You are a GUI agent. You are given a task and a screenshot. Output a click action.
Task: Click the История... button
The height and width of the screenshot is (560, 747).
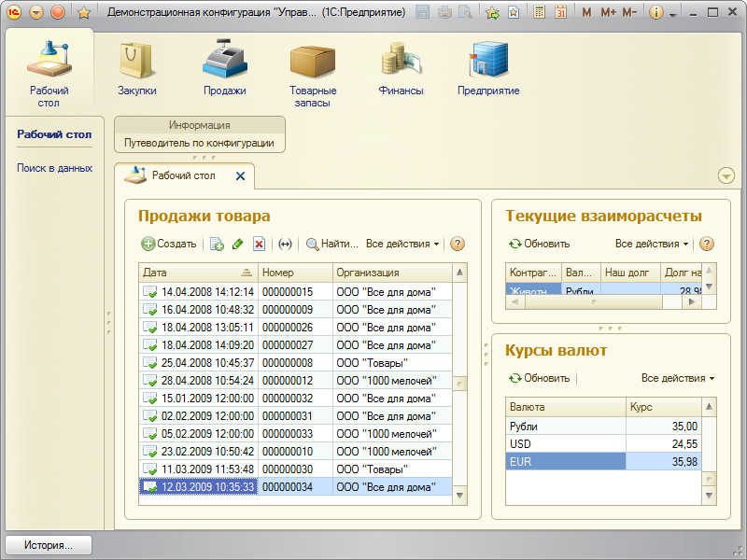pos(49,544)
